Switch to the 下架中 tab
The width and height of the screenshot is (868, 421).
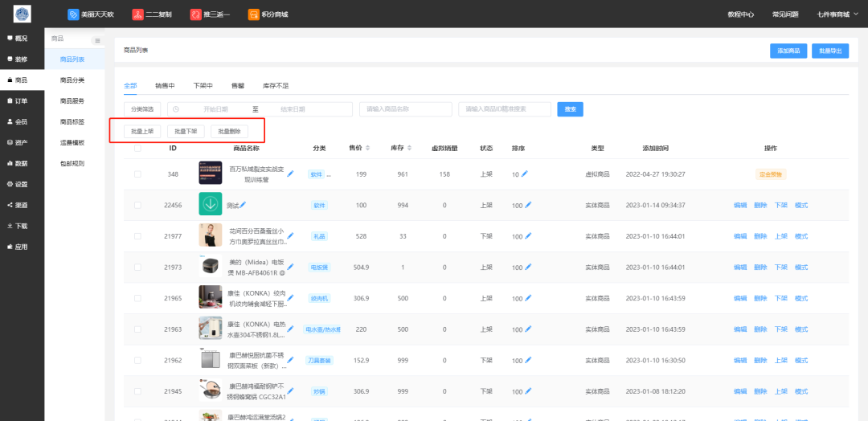203,86
